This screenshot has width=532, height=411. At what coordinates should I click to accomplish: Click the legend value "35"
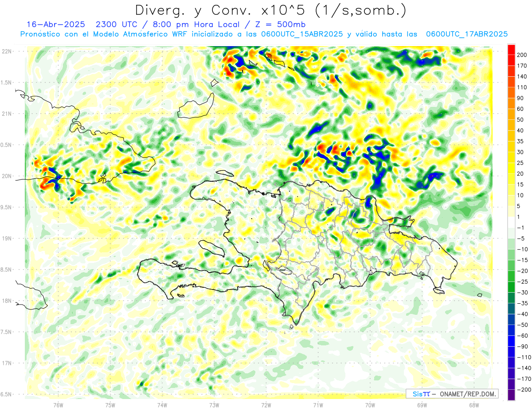click(x=520, y=141)
